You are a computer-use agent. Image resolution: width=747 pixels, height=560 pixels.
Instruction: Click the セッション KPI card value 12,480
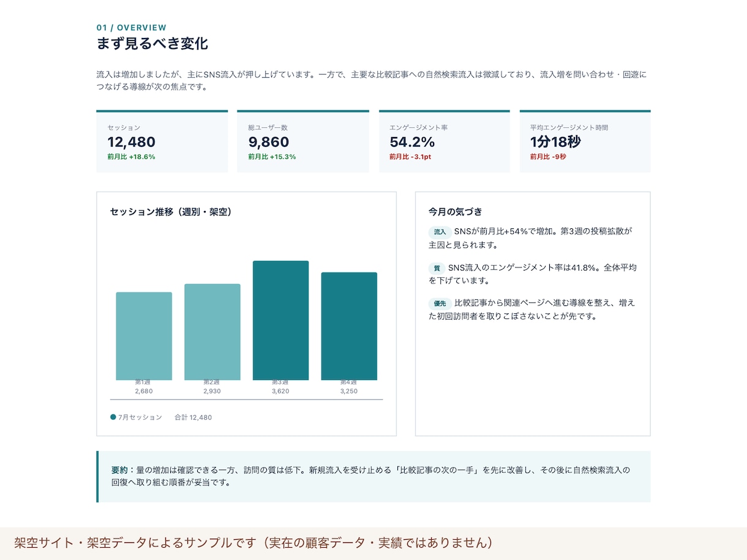click(x=132, y=142)
